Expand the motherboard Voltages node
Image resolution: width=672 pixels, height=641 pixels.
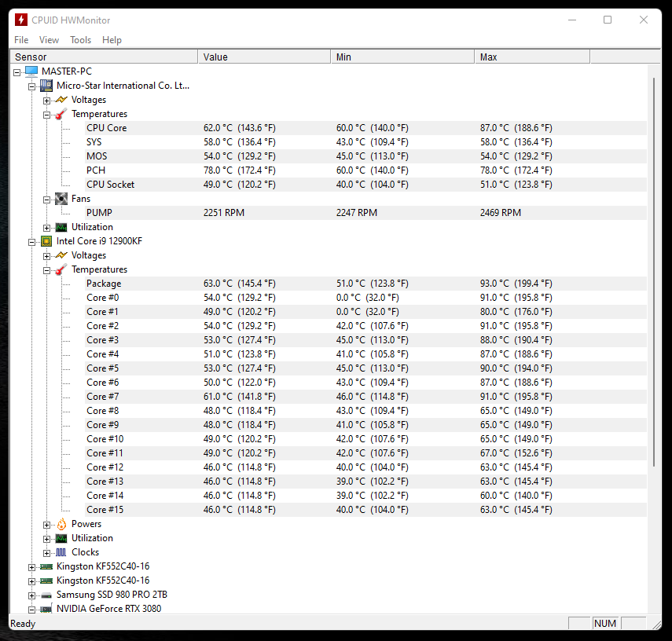(46, 101)
